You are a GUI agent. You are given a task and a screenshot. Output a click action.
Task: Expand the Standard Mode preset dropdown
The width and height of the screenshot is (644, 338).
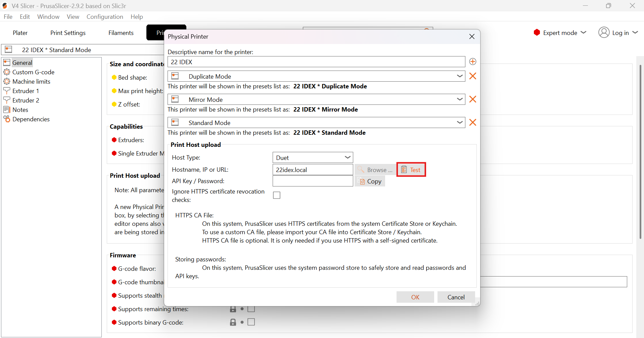coord(460,123)
